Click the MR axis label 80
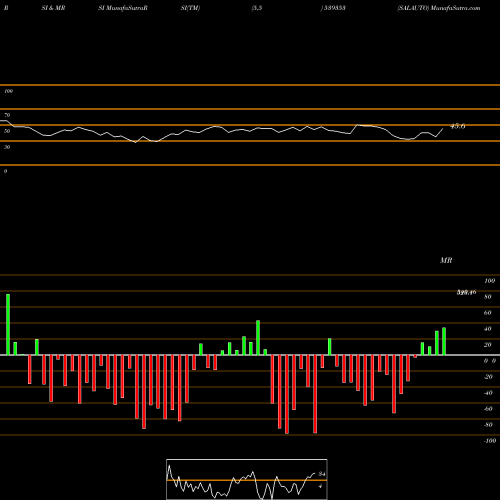This screenshot has height=500, width=500. 488,297
